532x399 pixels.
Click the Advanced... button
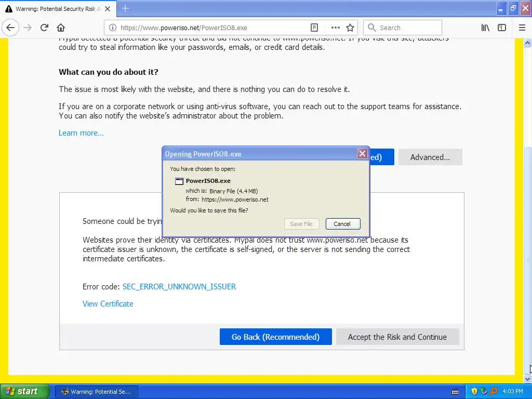(430, 157)
